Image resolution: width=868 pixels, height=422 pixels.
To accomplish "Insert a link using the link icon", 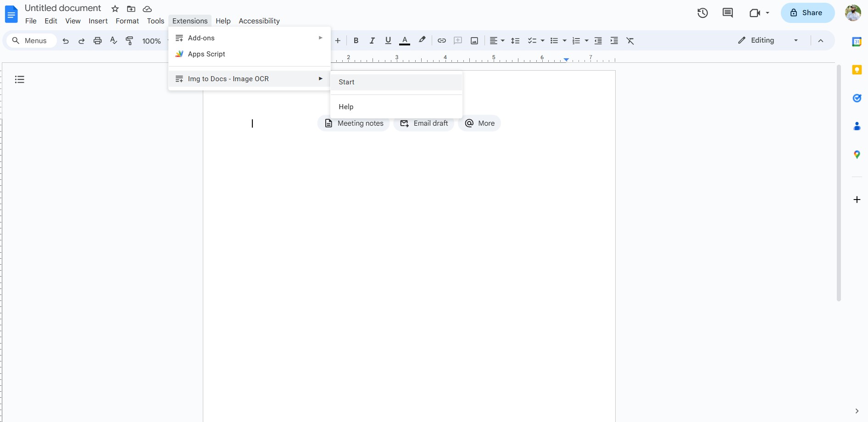I will [441, 40].
